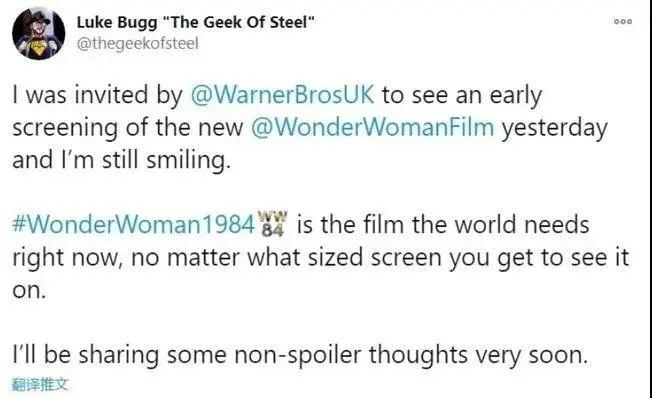Screen dimensions: 652x398
Task: Click the phrase "I was invited by"
Action: 98,95
